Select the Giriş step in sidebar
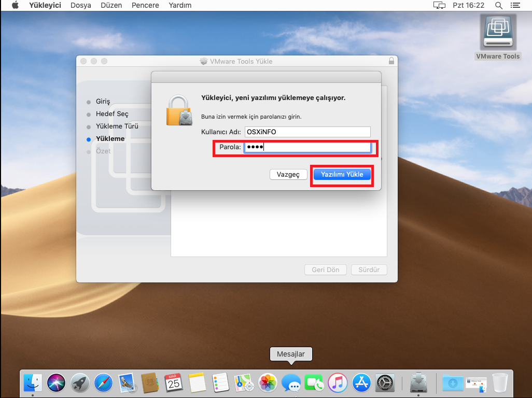Image resolution: width=532 pixels, height=398 pixels. click(x=103, y=102)
